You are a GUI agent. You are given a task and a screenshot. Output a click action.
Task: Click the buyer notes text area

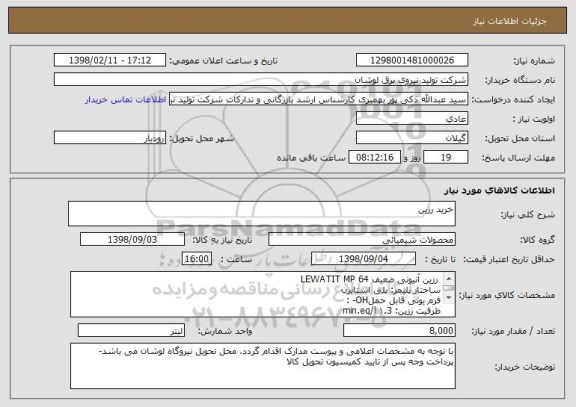coord(263,366)
